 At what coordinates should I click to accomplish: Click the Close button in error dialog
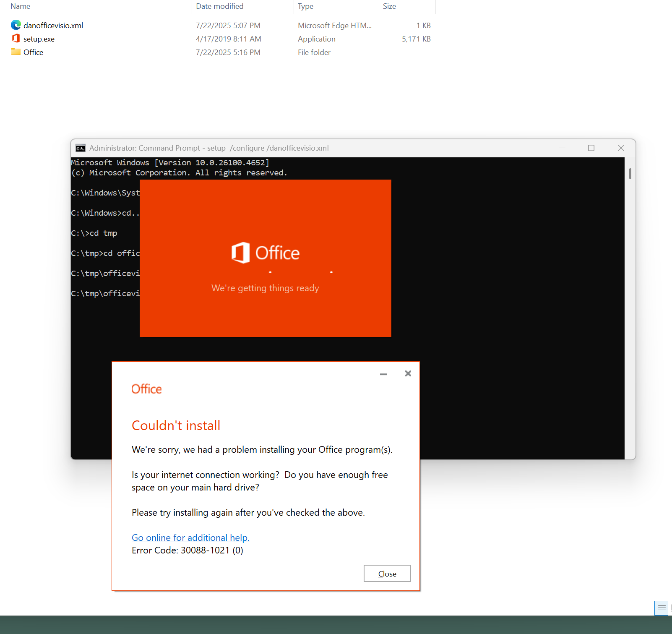pyautogui.click(x=387, y=574)
